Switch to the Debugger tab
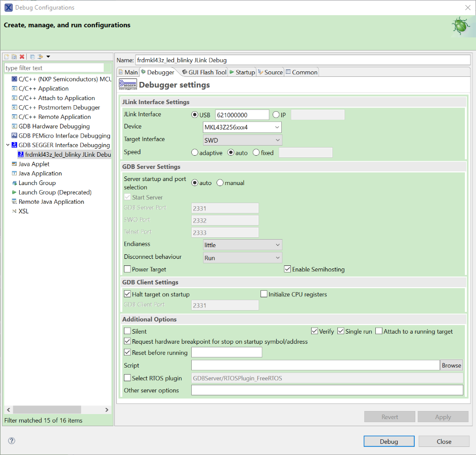 [158, 72]
